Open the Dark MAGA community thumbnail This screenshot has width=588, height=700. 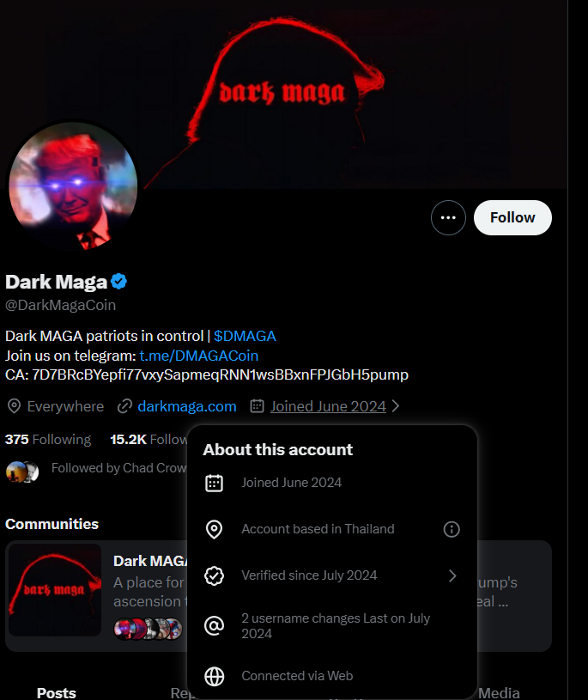[55, 590]
